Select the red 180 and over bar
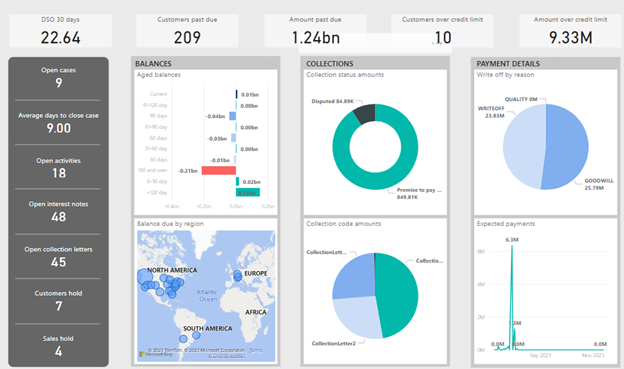The height and width of the screenshot is (369, 624). coord(219,170)
